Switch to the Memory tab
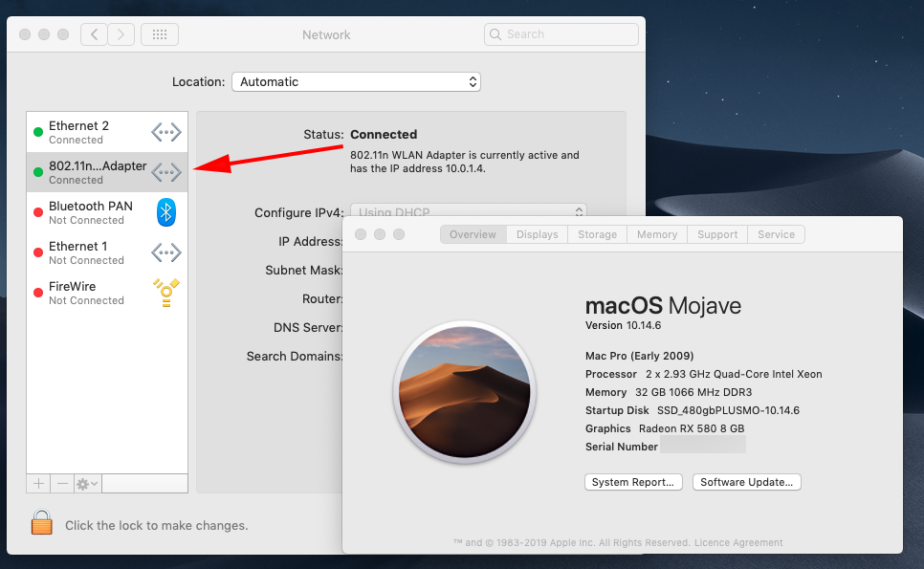This screenshot has height=569, width=924. coord(657,234)
